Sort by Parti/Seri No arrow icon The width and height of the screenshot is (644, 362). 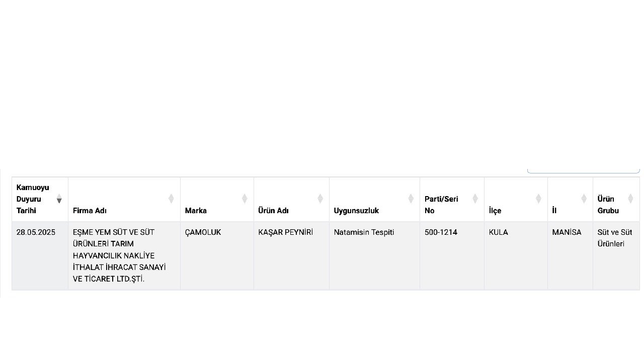pos(475,199)
